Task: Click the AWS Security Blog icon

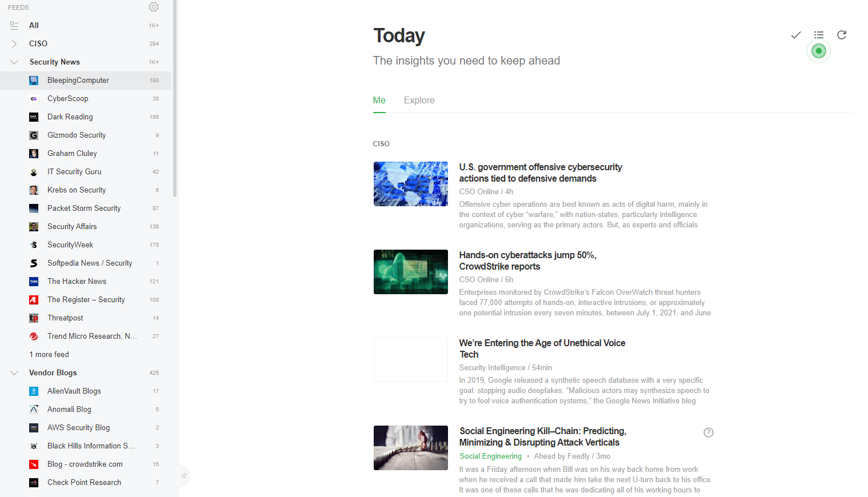Action: click(34, 428)
